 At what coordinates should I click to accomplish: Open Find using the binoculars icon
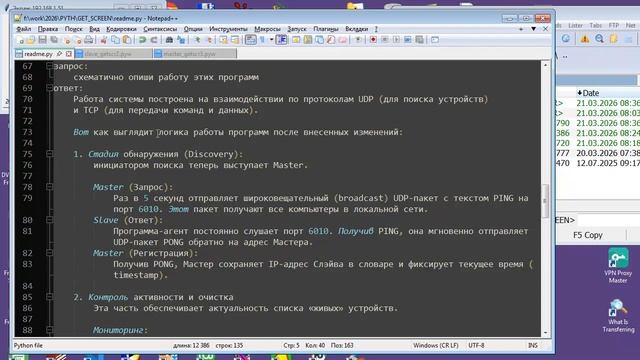[169, 40]
